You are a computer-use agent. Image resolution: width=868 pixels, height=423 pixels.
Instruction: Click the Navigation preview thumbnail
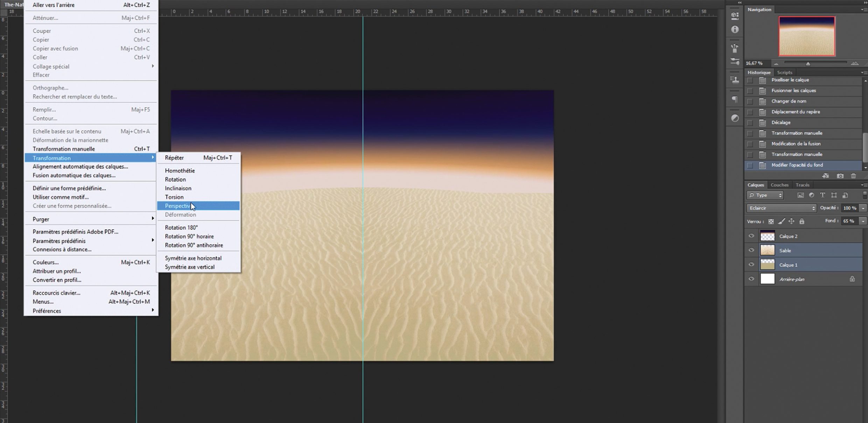807,36
